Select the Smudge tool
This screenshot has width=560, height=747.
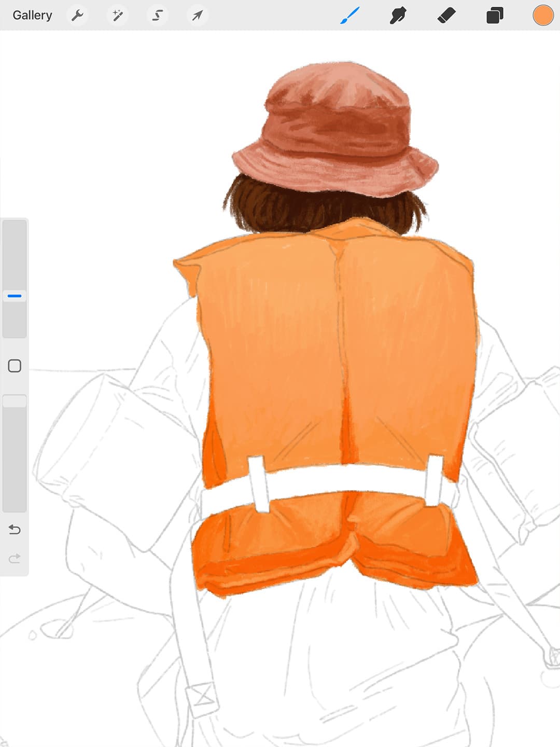(398, 16)
